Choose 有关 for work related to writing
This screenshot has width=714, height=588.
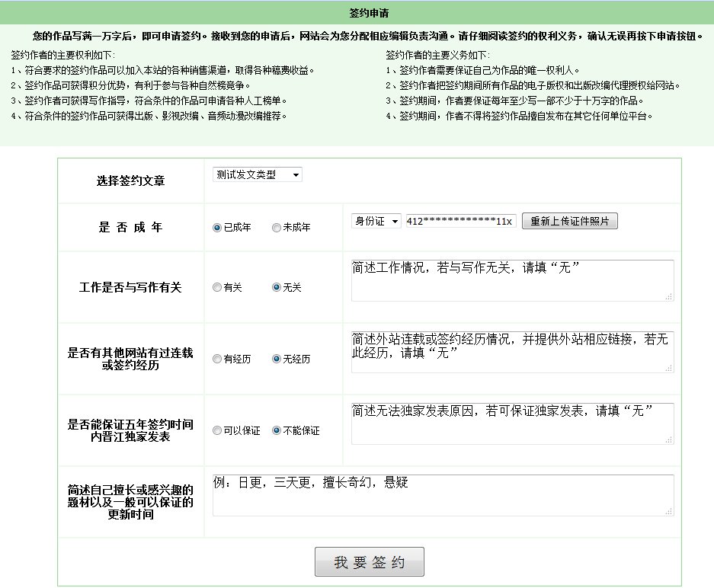217,287
